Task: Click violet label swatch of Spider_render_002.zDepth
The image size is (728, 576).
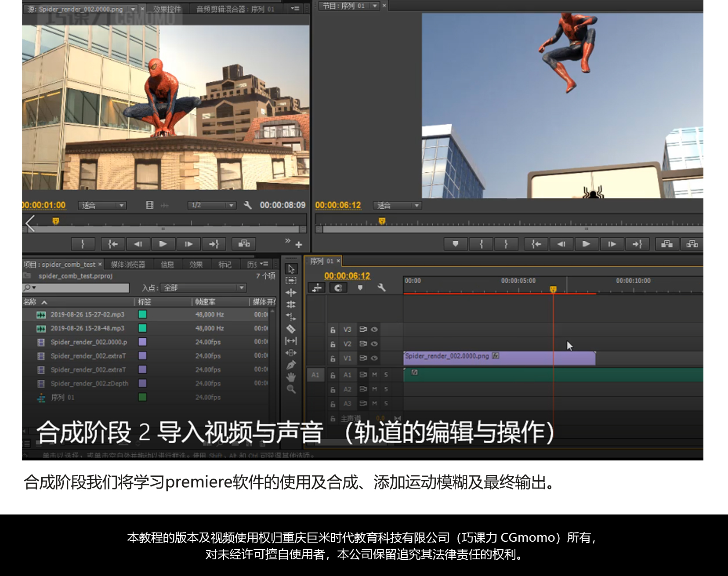Action: pos(142,383)
